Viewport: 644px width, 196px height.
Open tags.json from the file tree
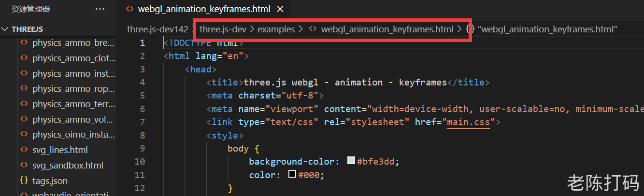coord(50,181)
